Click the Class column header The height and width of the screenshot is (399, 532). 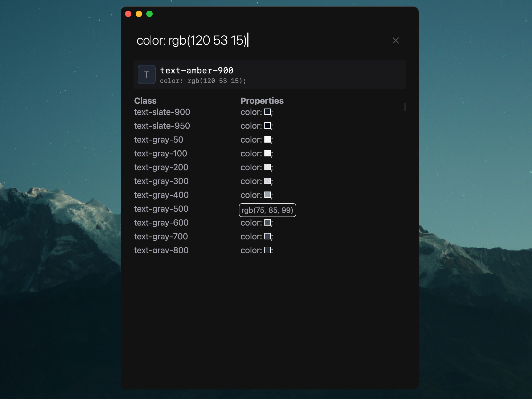[145, 101]
